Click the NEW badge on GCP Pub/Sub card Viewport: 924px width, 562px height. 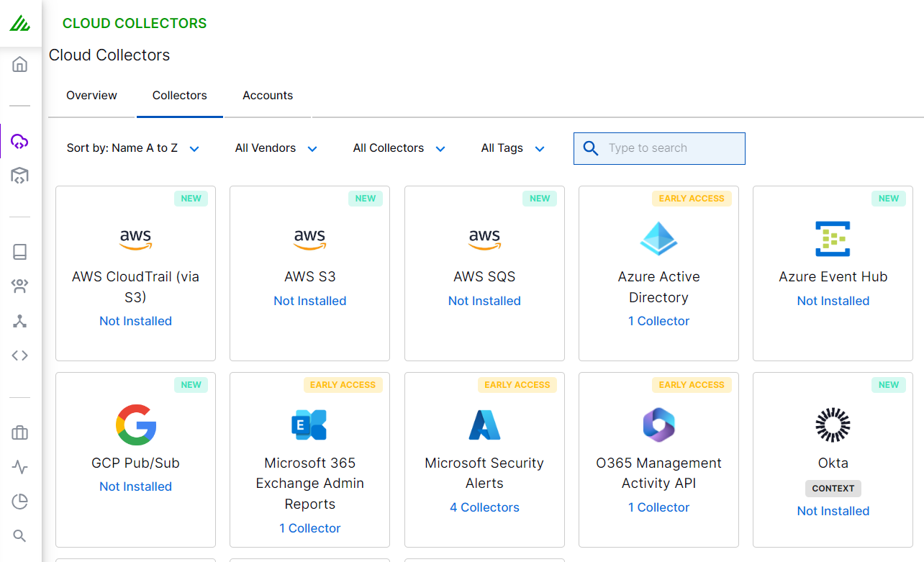point(191,385)
